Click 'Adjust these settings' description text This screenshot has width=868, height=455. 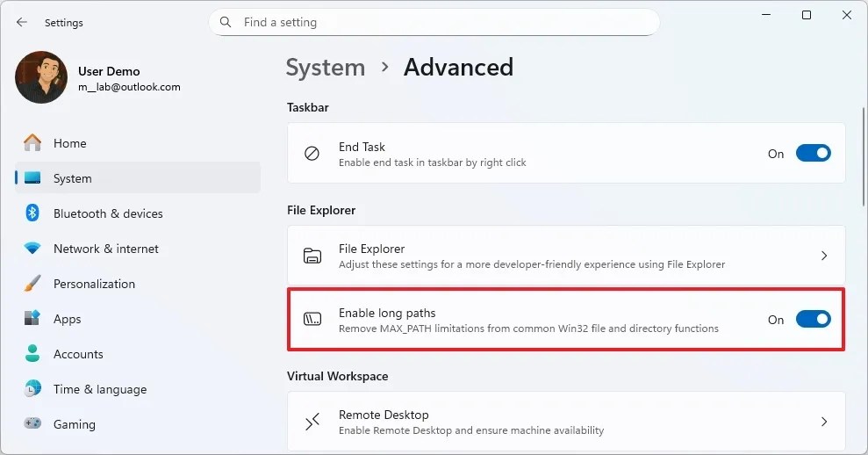tap(532, 264)
